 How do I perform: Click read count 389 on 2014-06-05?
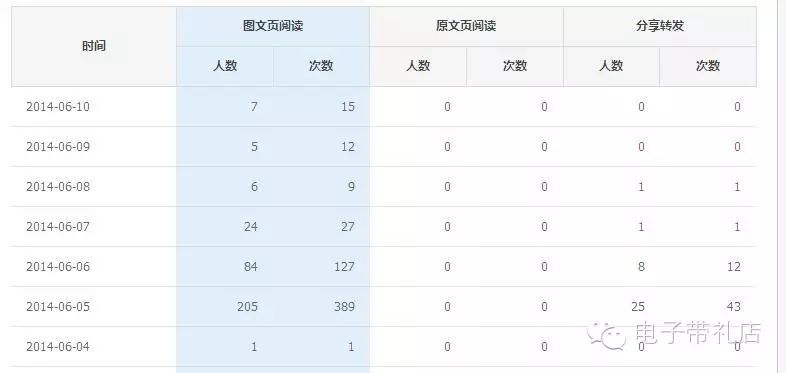[x=344, y=307]
